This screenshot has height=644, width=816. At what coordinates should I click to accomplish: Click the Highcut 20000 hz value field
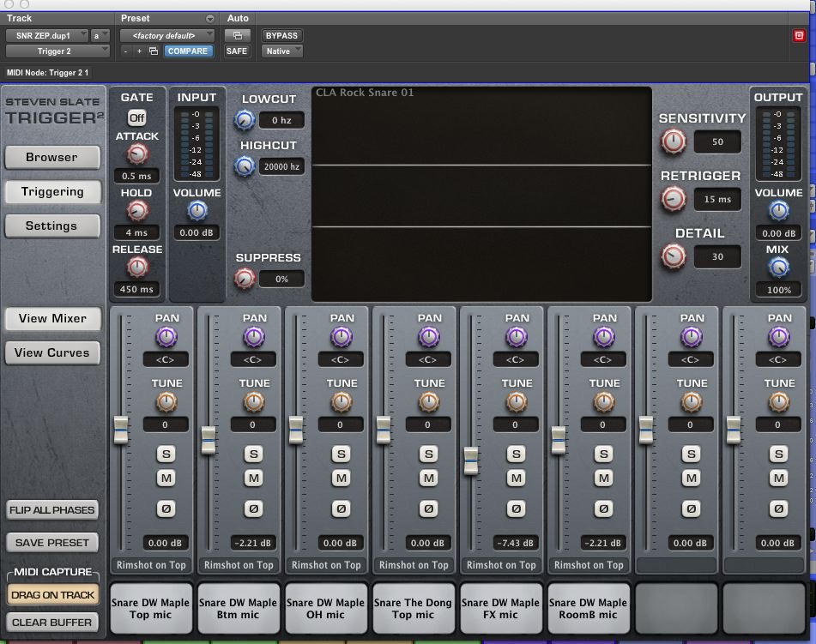pos(281,167)
